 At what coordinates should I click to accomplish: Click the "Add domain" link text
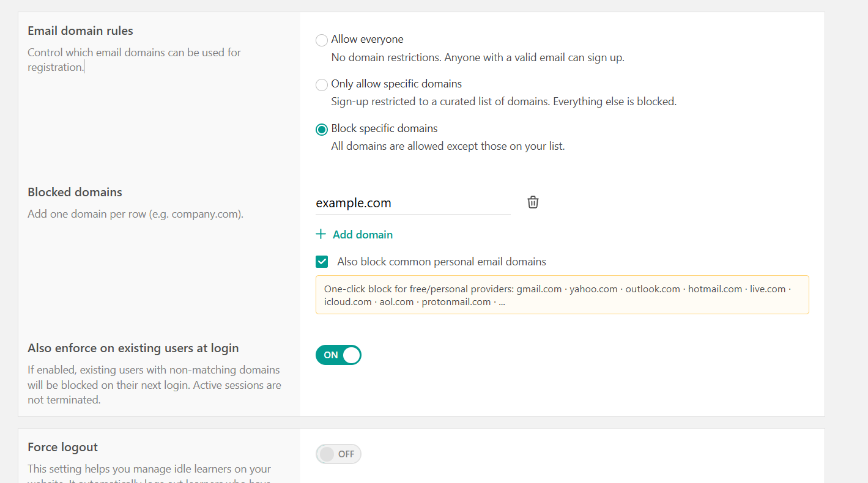(363, 235)
